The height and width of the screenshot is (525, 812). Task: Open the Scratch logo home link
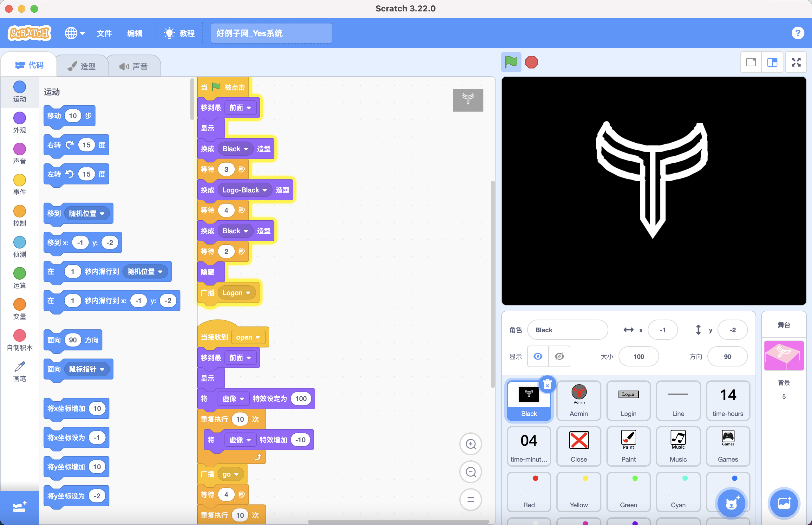coord(30,33)
